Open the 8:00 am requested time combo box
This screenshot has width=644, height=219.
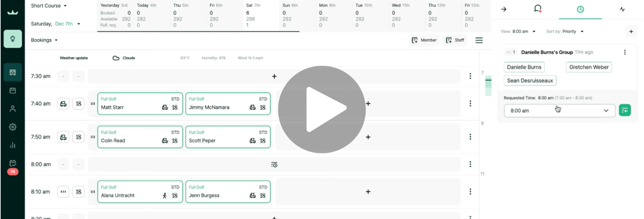coord(559,110)
